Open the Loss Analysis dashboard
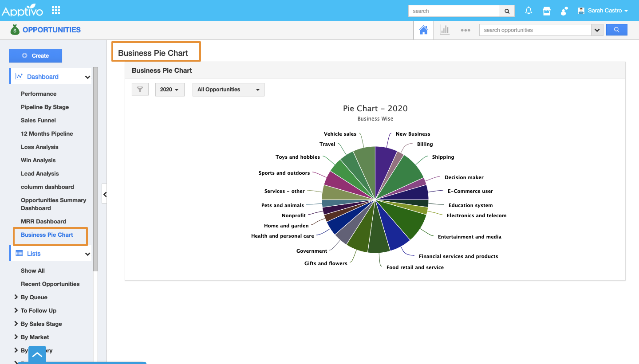This screenshot has width=639, height=364. 39,147
